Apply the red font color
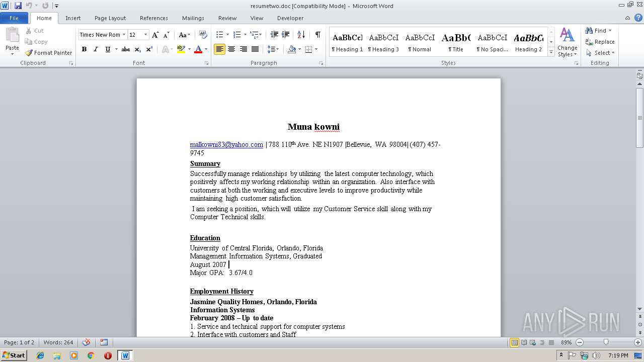Viewport: 644px width, 362px height. coord(198,49)
